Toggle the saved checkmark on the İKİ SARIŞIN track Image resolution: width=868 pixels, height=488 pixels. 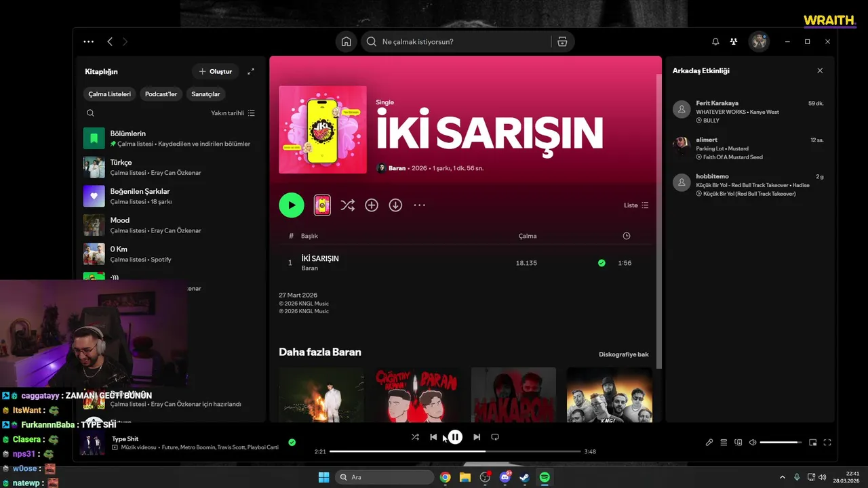coord(601,263)
